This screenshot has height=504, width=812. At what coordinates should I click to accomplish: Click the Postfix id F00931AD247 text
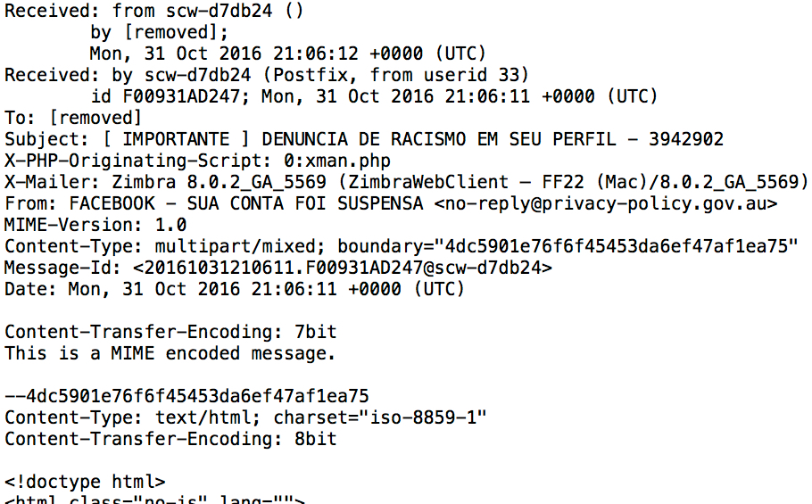click(x=171, y=96)
